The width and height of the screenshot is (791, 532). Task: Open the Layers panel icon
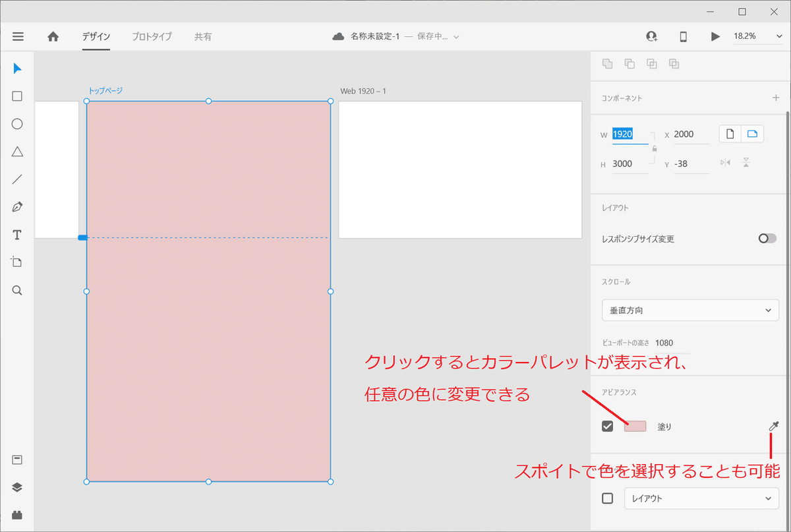click(x=18, y=488)
